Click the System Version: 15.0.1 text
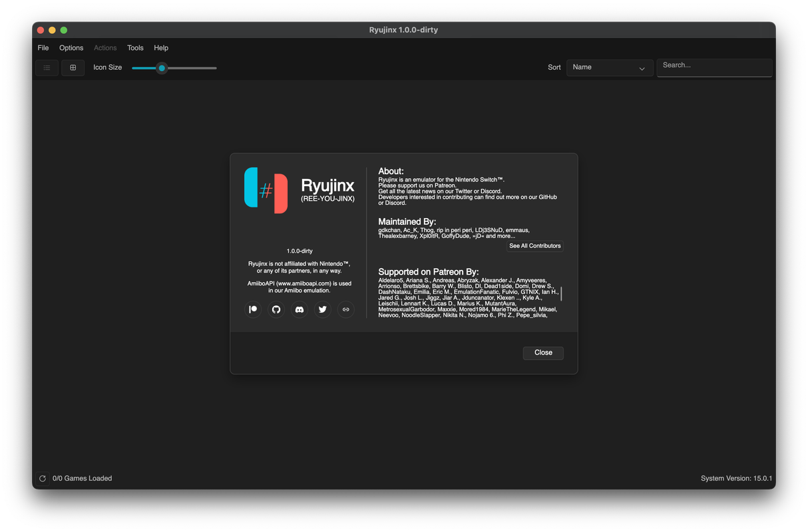Screen dimensions: 808x532 tap(736, 478)
